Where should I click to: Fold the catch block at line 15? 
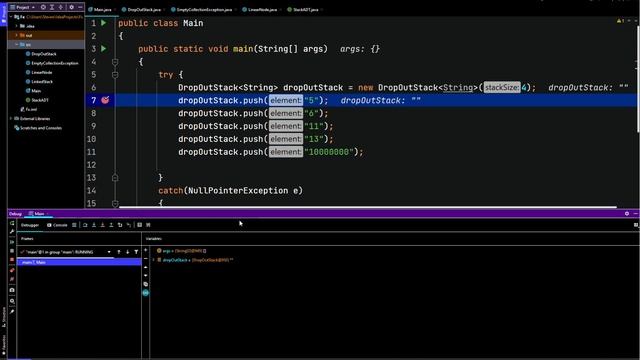[x=115, y=203]
